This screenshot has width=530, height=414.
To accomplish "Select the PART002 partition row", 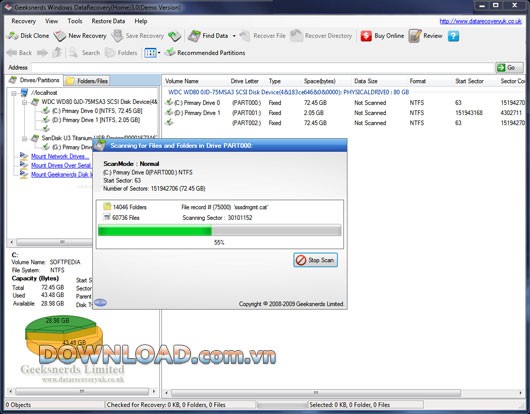I will pyautogui.click(x=345, y=123).
